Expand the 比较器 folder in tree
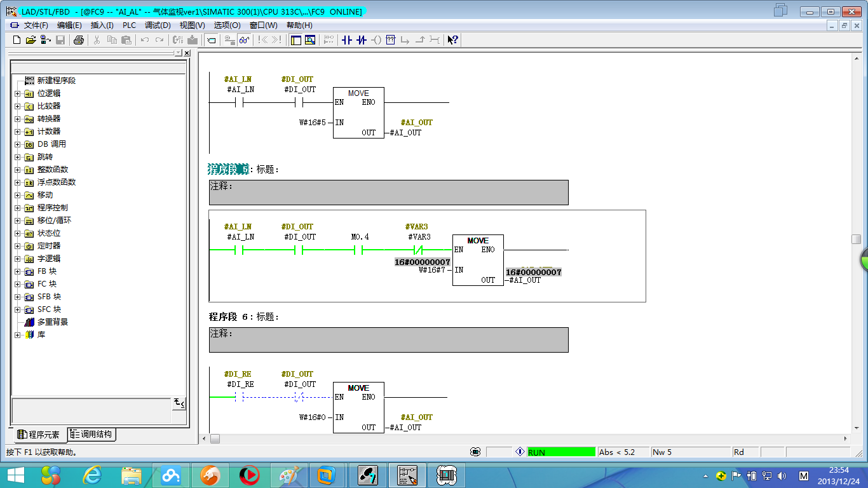Viewport: 868px width, 488px height. (x=17, y=106)
